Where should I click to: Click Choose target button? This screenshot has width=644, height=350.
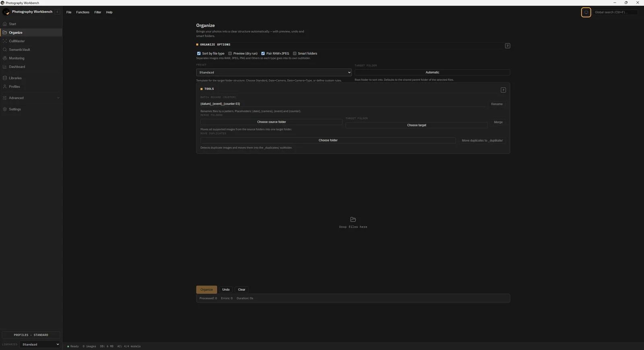point(417,125)
